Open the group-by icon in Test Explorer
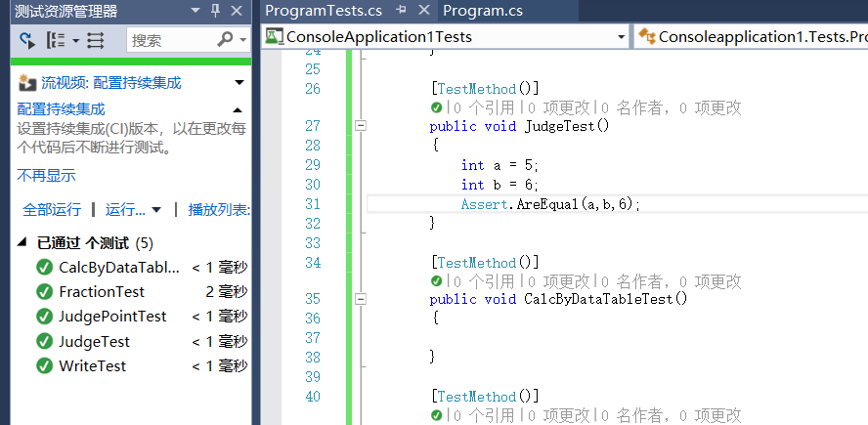Image resolution: width=868 pixels, height=425 pixels. [x=56, y=40]
